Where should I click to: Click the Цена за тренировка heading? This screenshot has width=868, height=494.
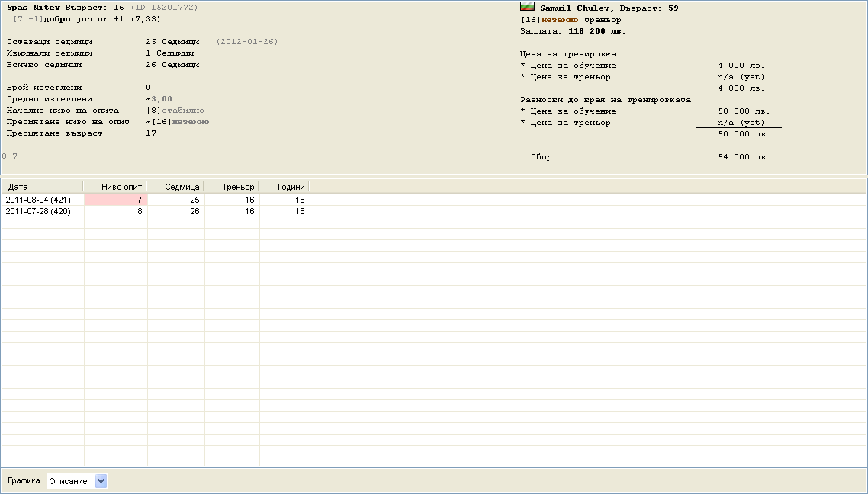click(568, 54)
